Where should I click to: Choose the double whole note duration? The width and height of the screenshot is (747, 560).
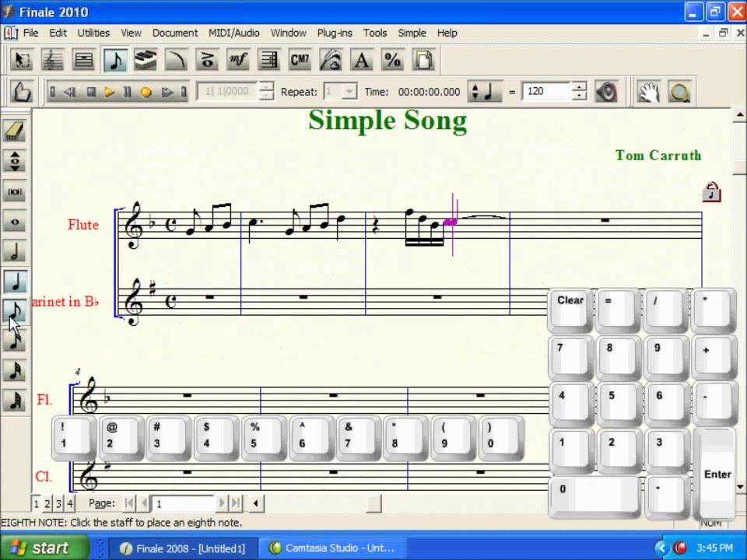click(x=15, y=191)
